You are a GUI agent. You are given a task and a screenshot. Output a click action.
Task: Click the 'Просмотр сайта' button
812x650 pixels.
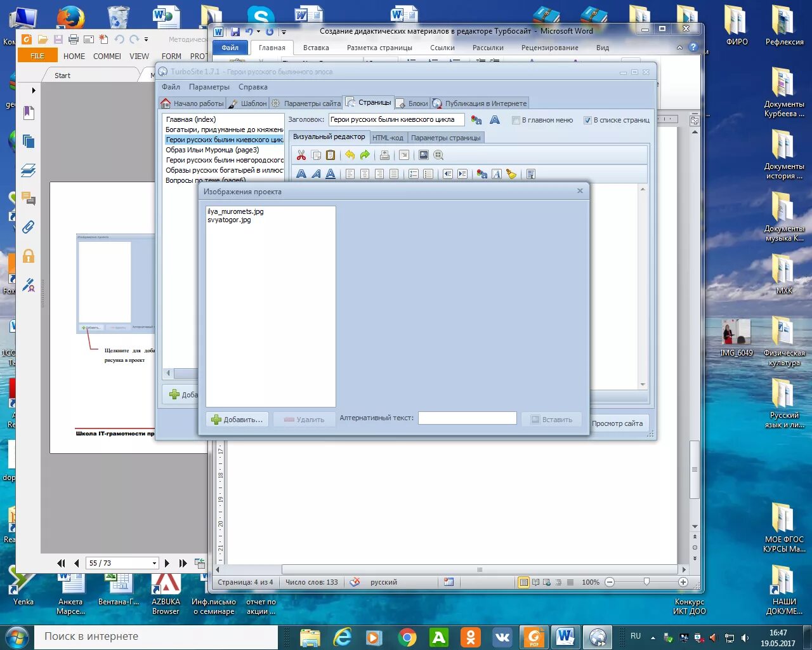point(617,423)
